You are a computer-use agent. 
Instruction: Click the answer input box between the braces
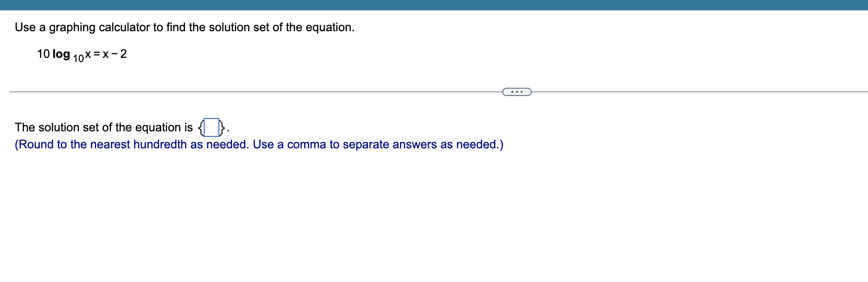[211, 127]
